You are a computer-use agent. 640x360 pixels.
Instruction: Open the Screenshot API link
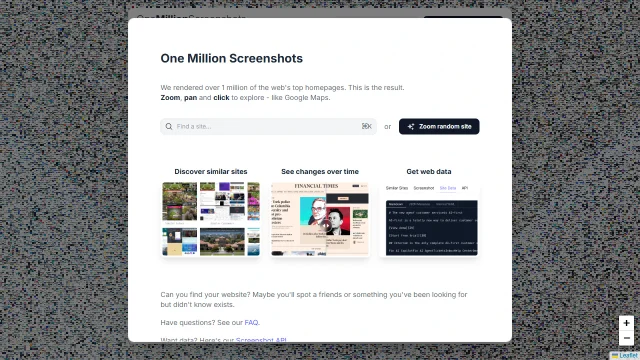tap(261, 340)
